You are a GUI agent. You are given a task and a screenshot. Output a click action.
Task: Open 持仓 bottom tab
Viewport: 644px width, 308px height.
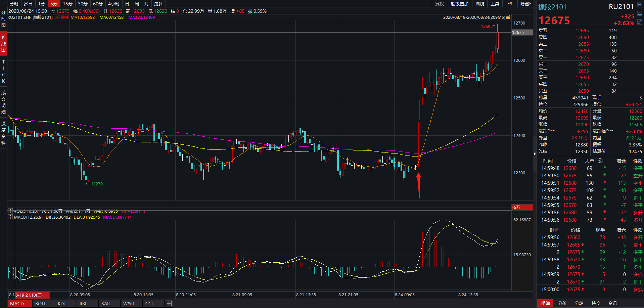[596, 303]
